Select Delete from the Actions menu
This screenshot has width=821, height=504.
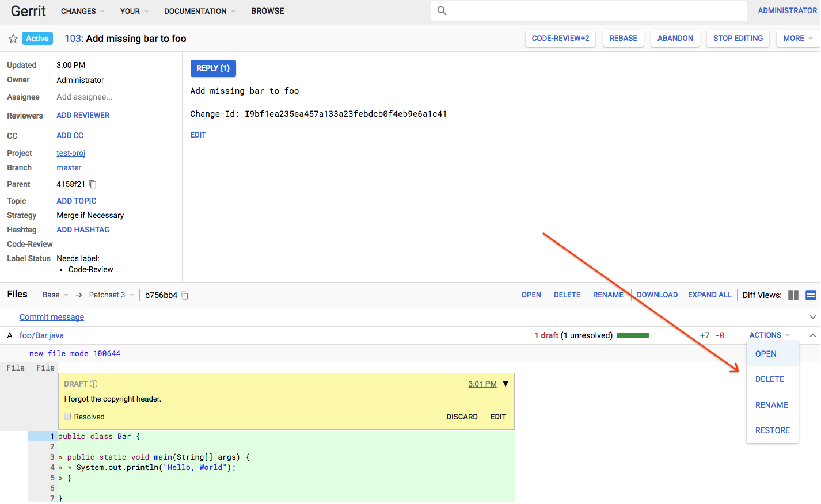point(769,379)
